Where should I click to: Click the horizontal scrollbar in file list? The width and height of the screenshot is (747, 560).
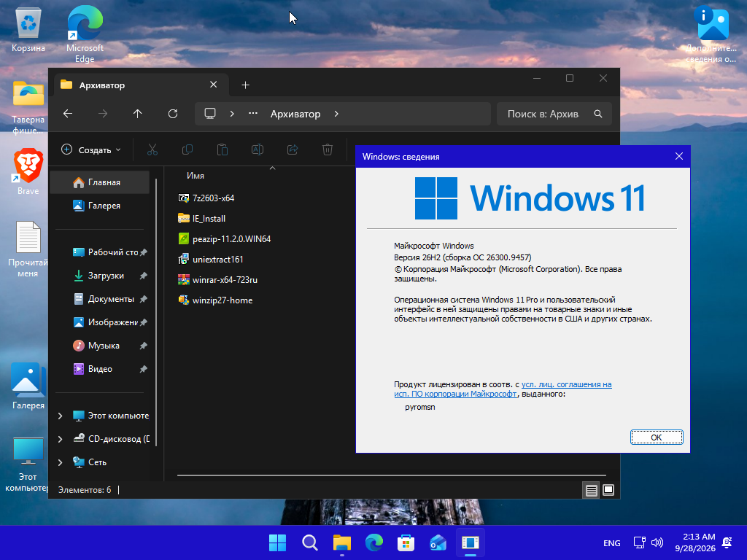[x=392, y=475]
